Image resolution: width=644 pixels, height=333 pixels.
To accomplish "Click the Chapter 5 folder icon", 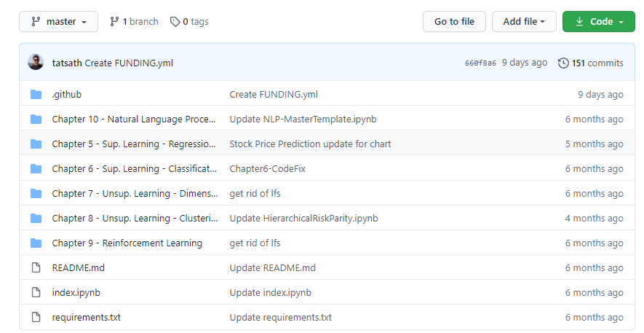I will (36, 144).
